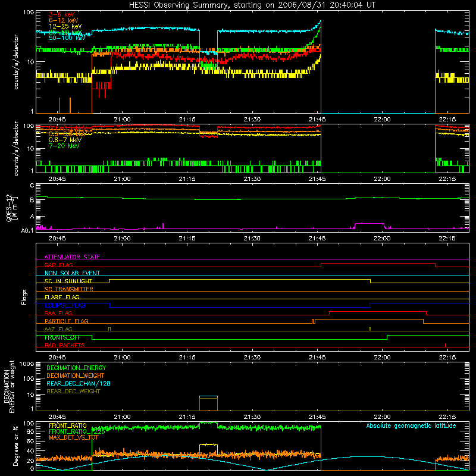The height and width of the screenshot is (476, 476).
Task: Click the olive AAZ_FLAG label
Action: (x=58, y=329)
